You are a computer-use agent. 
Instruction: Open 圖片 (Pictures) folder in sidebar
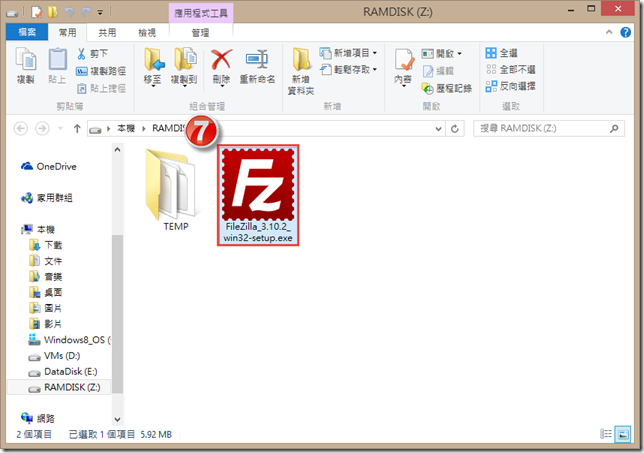coord(46,308)
